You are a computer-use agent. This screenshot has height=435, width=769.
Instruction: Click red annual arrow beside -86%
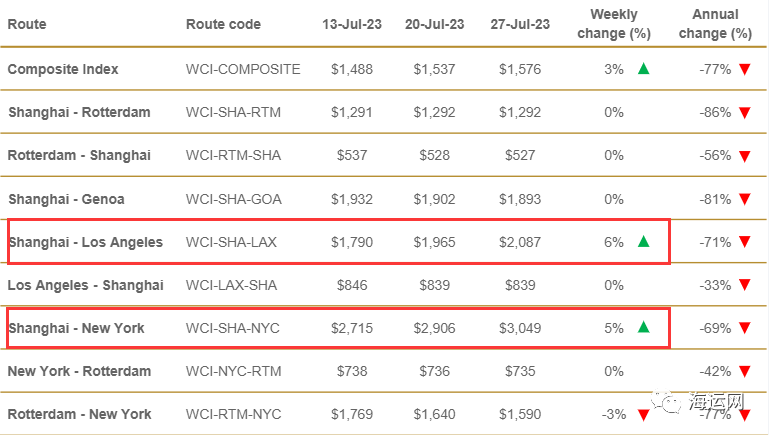point(744,113)
